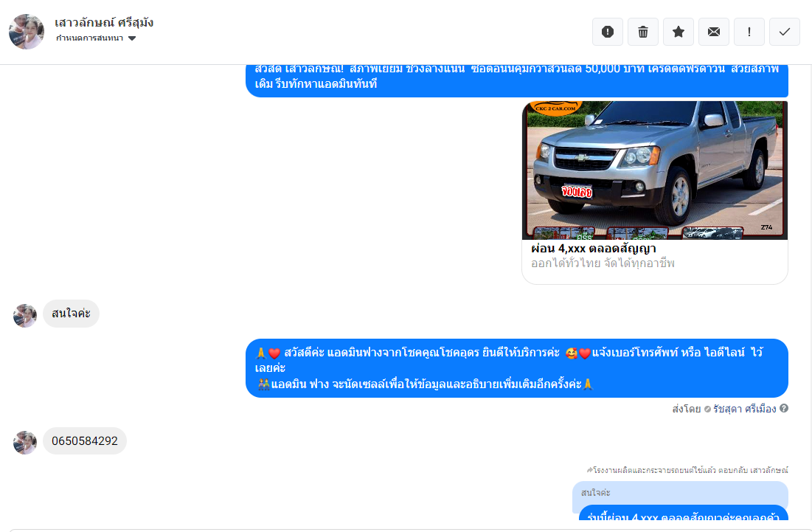This screenshot has height=532, width=812.
Task: Select the 'สนใจค่ะ' gray message bubble
Action: click(71, 314)
